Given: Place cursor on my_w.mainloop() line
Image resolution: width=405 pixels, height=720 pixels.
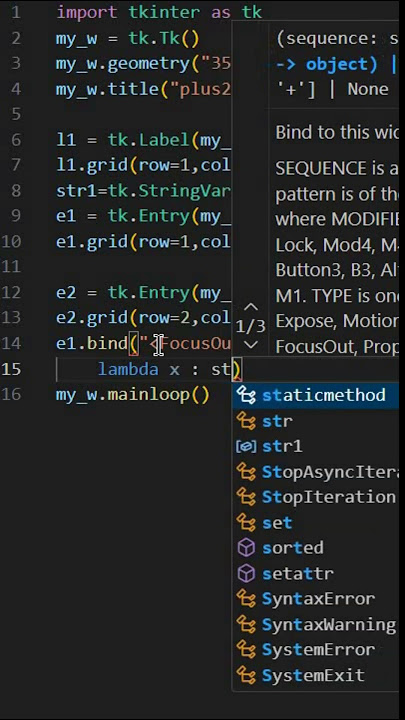Looking at the screenshot, I should click(133, 394).
